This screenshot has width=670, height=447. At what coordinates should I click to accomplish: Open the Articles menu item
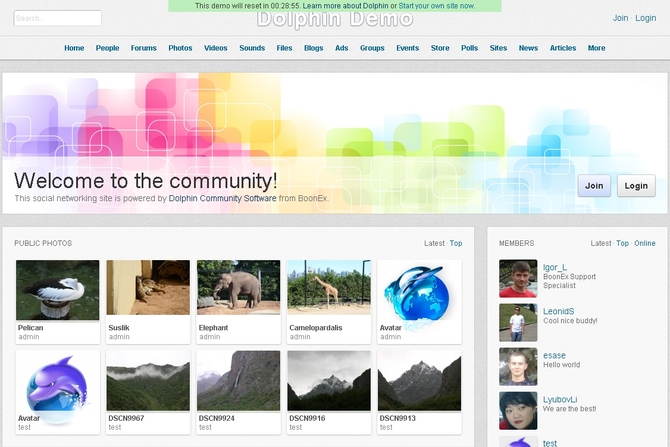(x=563, y=48)
